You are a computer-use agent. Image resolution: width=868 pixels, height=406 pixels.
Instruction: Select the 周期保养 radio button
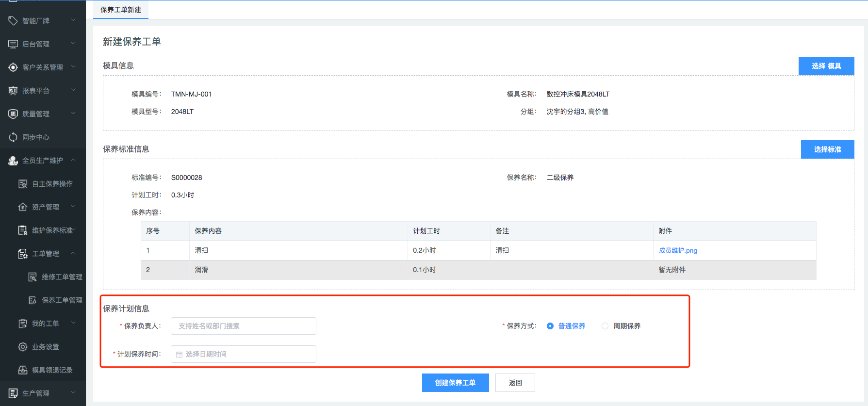pos(605,326)
